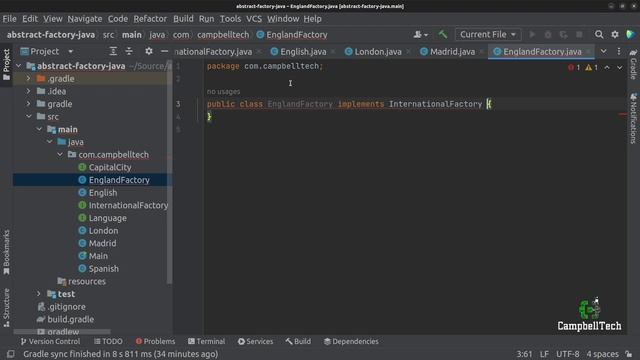
Task: Click Project panel vertical scrollbar
Action: point(169,173)
